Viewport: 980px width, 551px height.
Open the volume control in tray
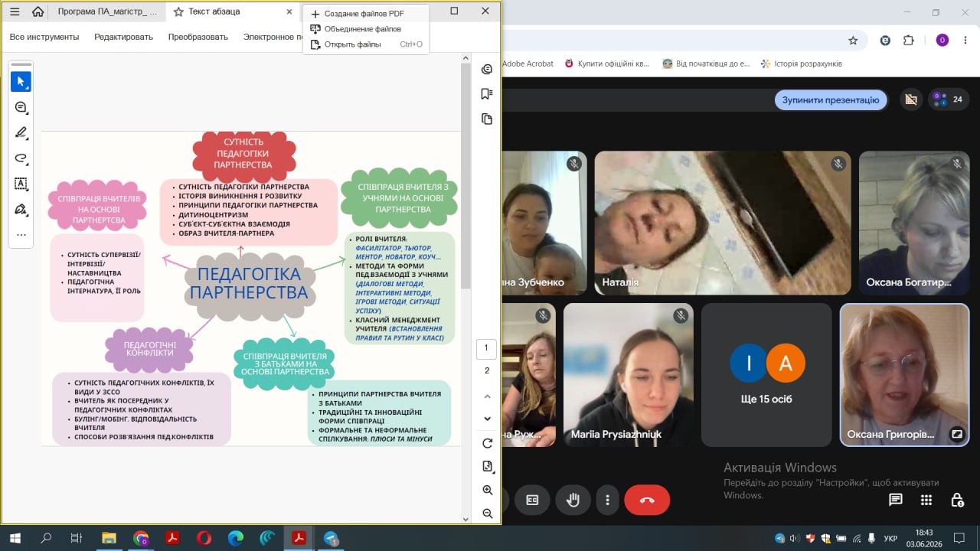coord(795,538)
